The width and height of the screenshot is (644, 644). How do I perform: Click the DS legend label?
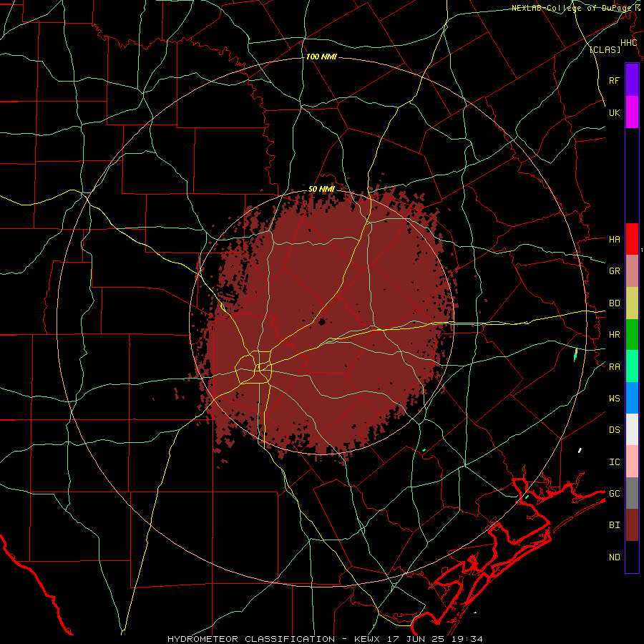[x=615, y=430]
